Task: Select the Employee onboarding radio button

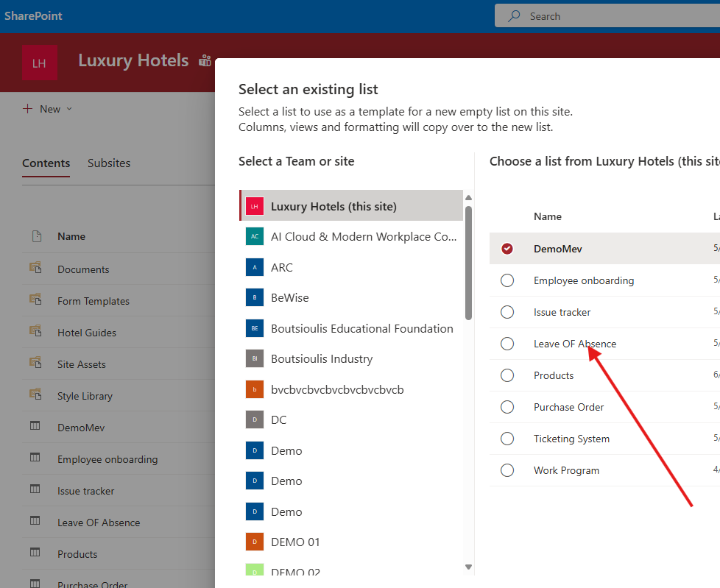Action: [x=507, y=280]
